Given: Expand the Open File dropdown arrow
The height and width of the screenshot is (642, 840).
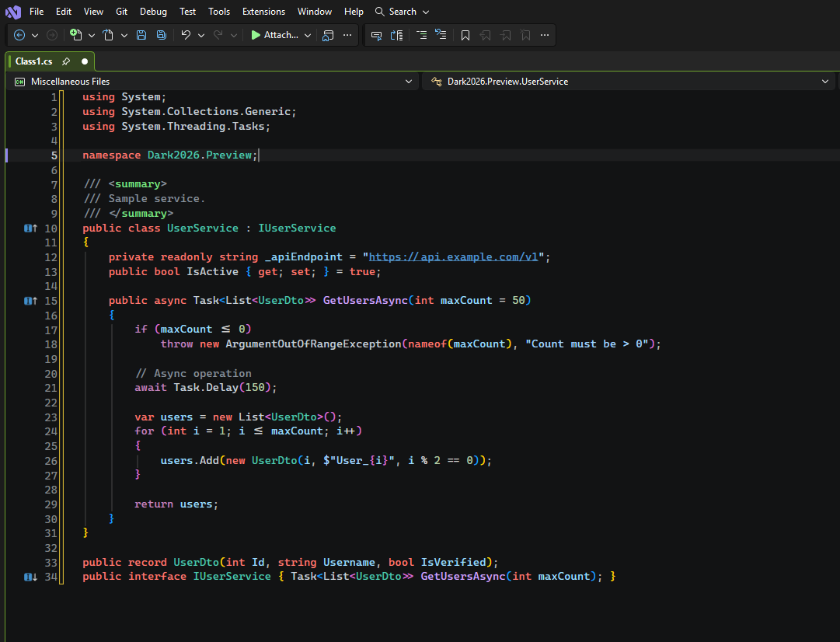Looking at the screenshot, I should [124, 36].
